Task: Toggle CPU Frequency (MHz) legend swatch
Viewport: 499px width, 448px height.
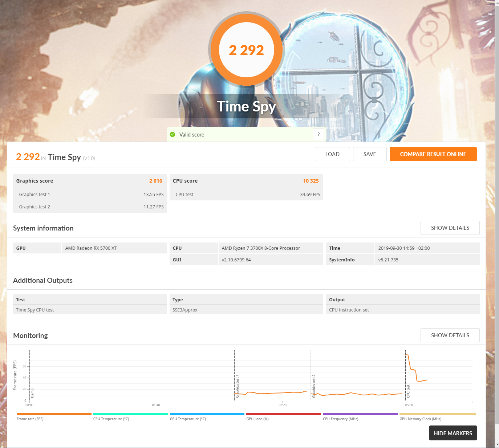Action: click(x=360, y=414)
